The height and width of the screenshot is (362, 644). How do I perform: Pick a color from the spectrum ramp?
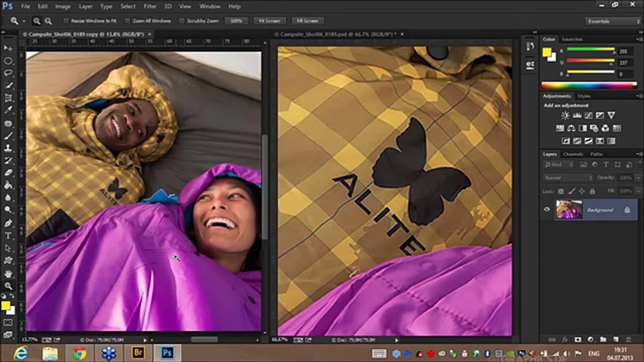tap(589, 85)
